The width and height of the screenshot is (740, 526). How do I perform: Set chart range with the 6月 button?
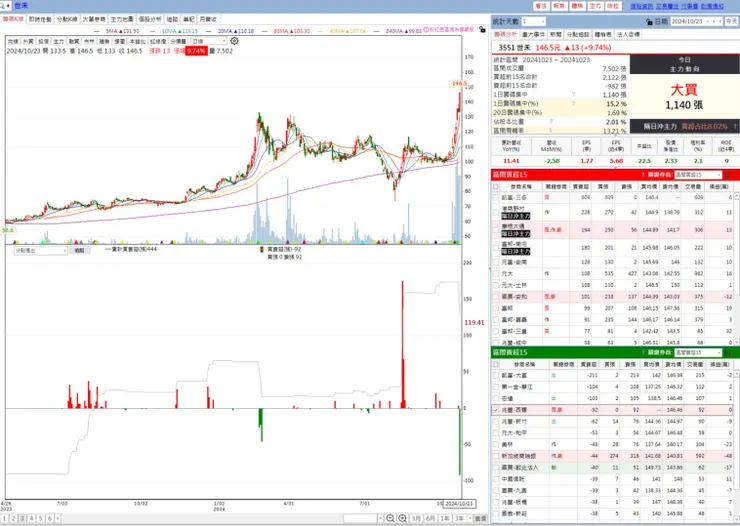[430, 518]
